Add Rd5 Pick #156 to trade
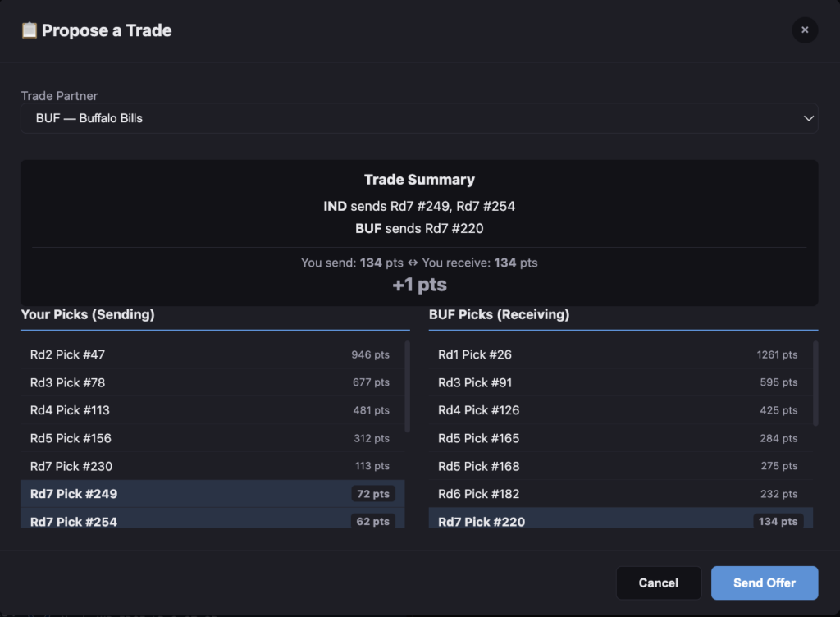840x617 pixels. coord(210,438)
